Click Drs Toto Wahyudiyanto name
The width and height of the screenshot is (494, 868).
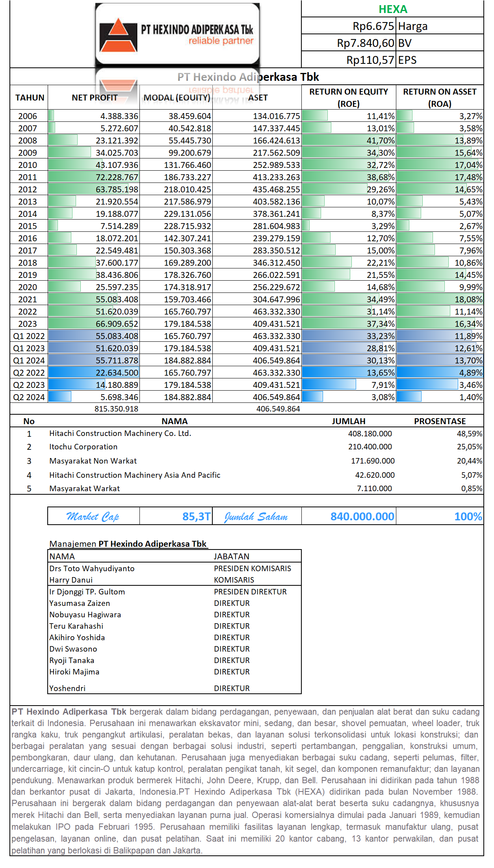click(92, 569)
